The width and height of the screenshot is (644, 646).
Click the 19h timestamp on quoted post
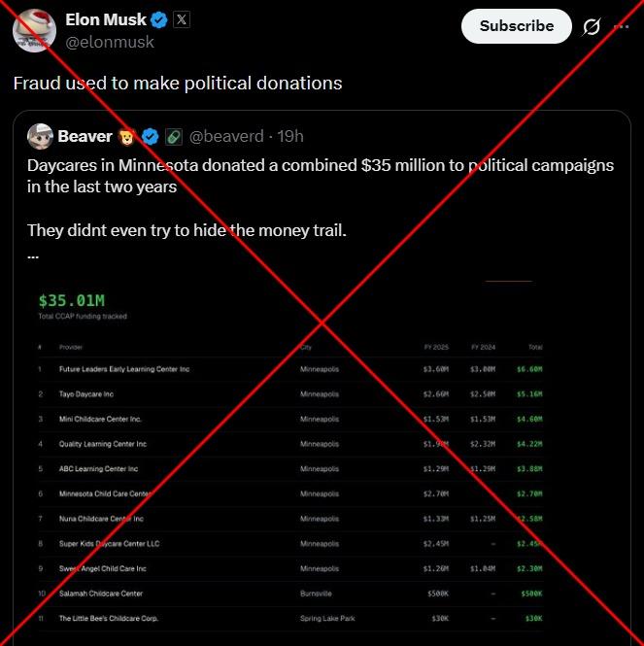pos(289,136)
